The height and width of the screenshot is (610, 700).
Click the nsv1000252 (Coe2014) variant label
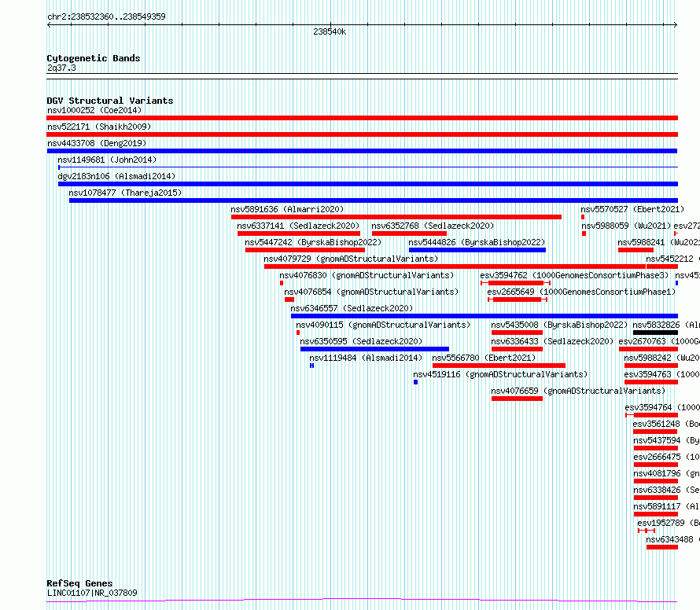click(94, 110)
